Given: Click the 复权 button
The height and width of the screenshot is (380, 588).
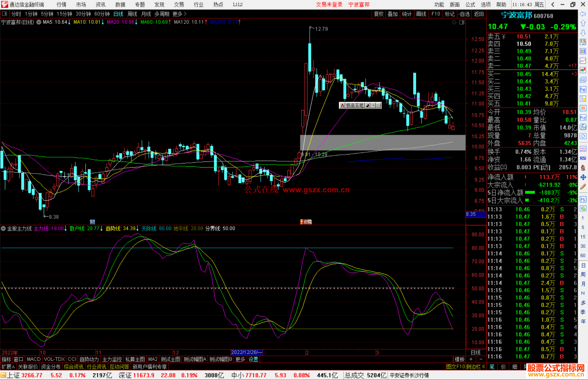Looking at the screenshot, I should [x=379, y=14].
